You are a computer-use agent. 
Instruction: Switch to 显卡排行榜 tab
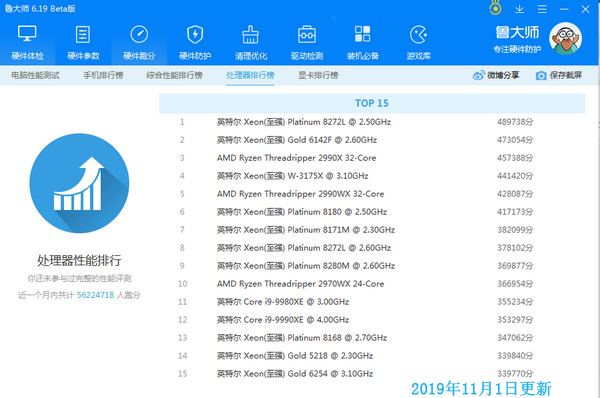click(318, 75)
